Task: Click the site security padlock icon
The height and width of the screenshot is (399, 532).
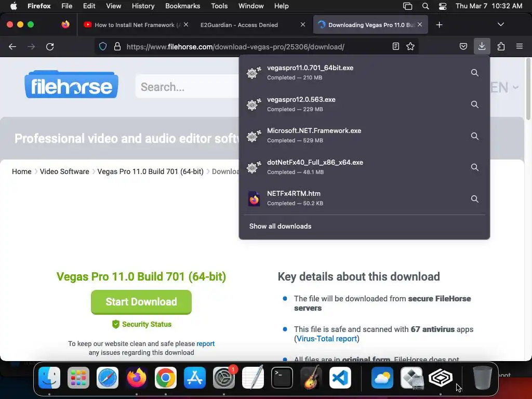Action: [117, 46]
